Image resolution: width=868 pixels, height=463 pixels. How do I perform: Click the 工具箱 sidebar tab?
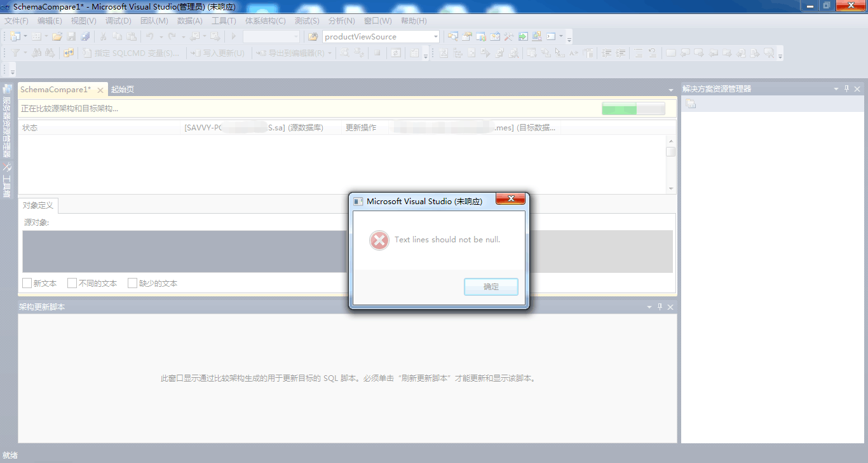point(7,180)
